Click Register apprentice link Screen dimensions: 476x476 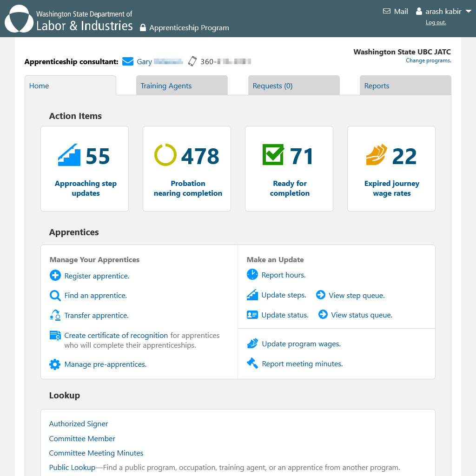pos(97,276)
